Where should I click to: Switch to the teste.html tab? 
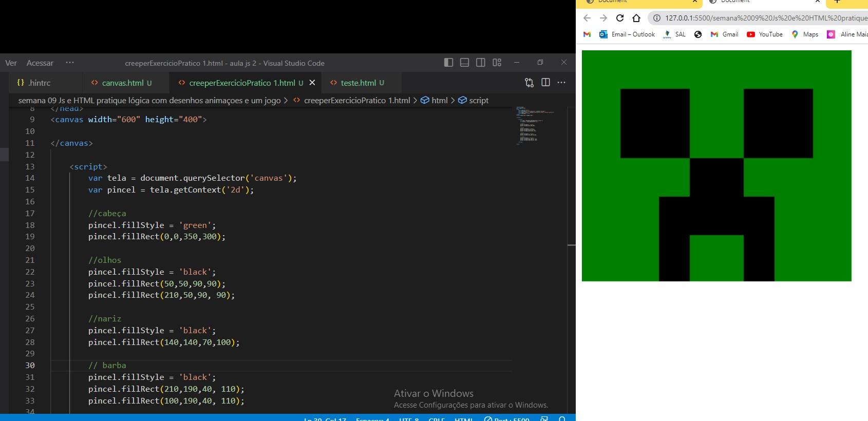tap(362, 83)
